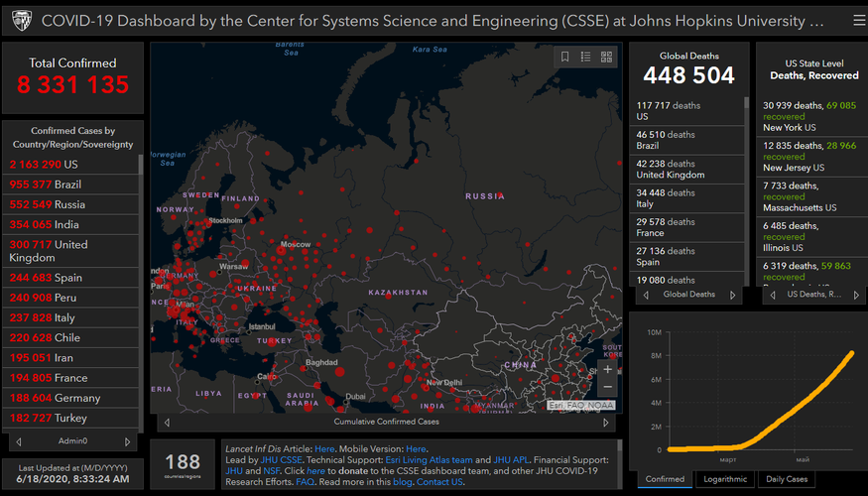Open the Contact US link
This screenshot has height=496, width=868.
tap(439, 482)
